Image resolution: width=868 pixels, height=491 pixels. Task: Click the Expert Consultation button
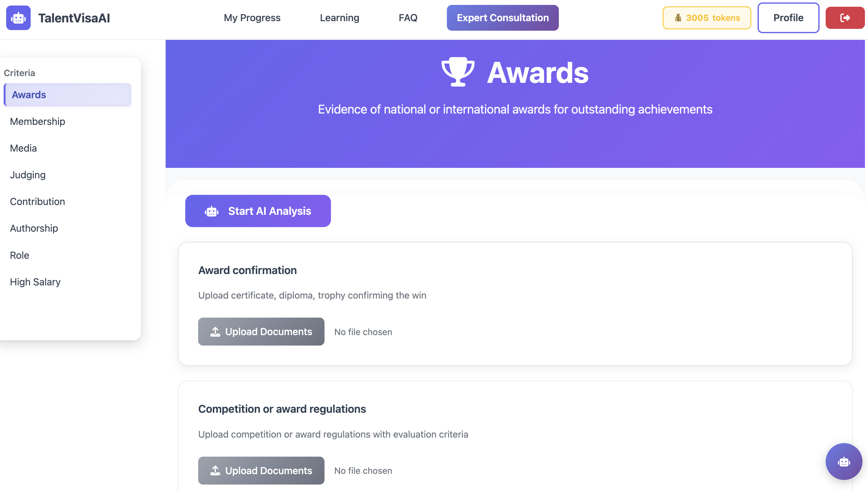tap(502, 17)
